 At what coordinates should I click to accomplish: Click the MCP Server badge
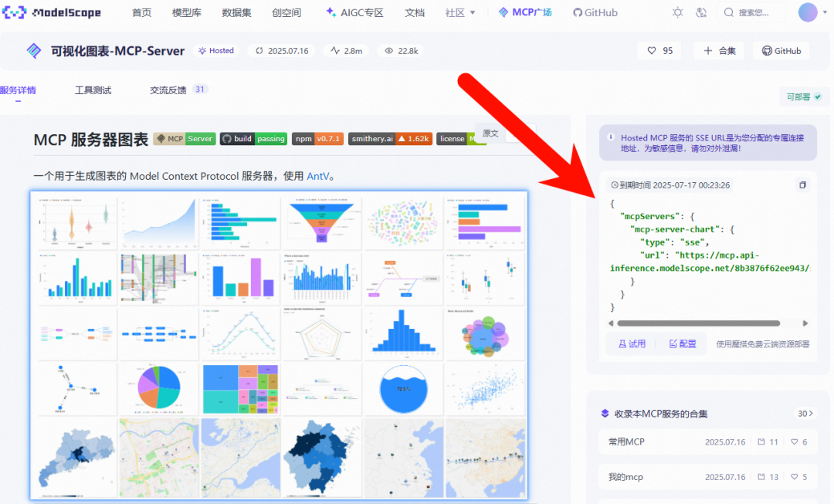(185, 139)
